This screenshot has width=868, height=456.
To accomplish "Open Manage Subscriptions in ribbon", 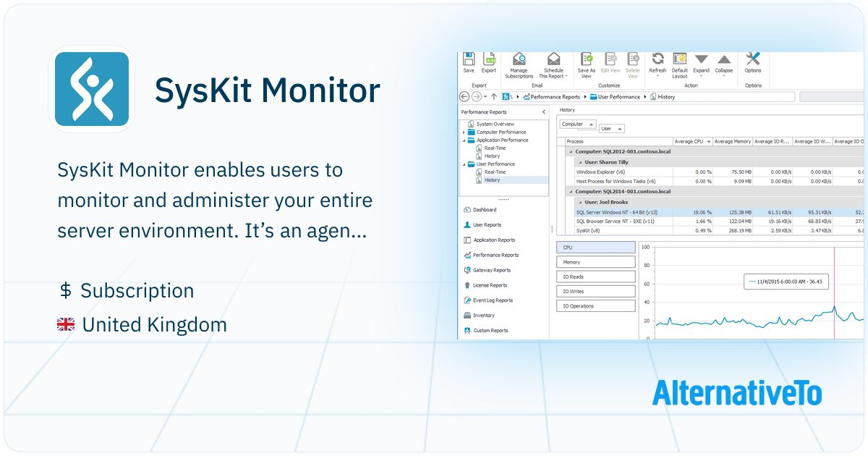I will click(519, 66).
